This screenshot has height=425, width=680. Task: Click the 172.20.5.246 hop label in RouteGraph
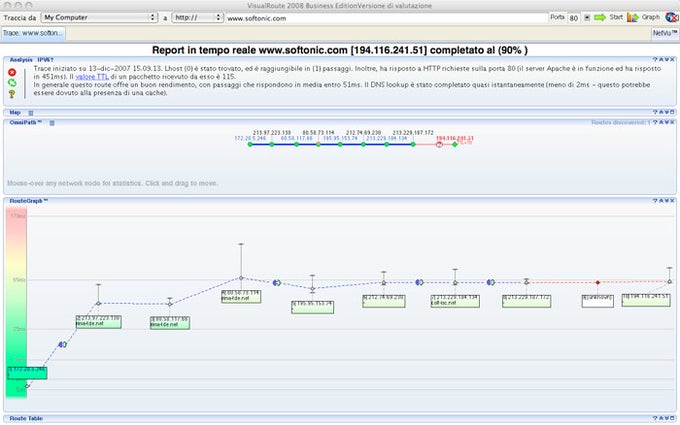tap(27, 373)
